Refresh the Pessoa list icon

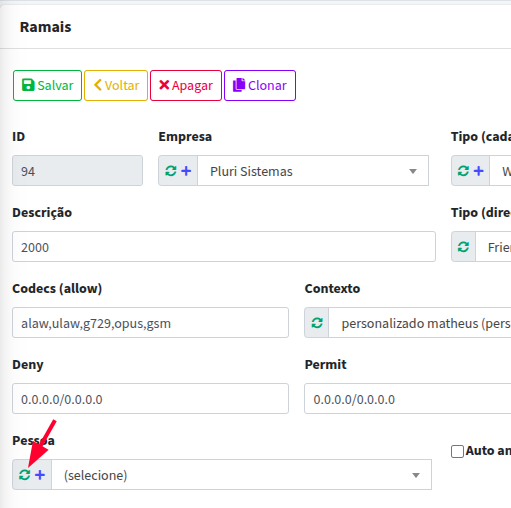coord(24,475)
